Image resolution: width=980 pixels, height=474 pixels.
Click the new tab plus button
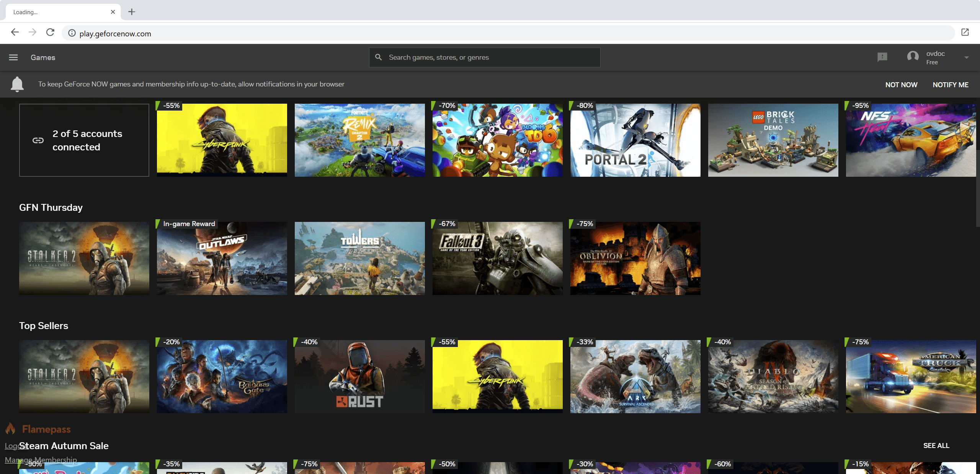132,11
